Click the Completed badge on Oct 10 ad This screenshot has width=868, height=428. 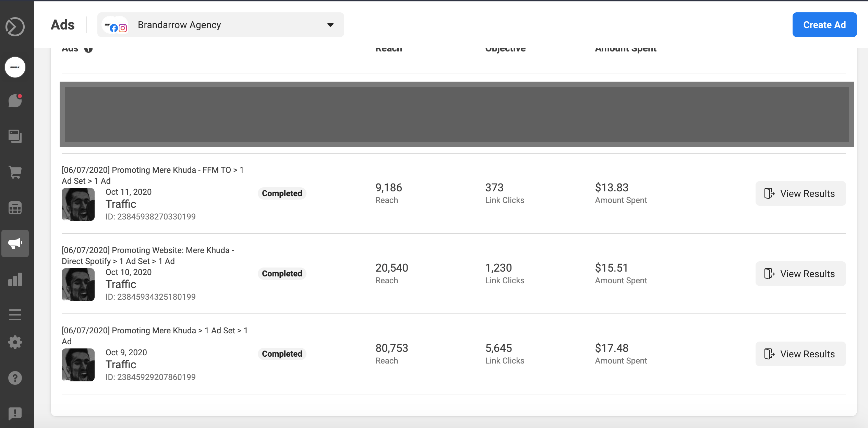click(282, 274)
